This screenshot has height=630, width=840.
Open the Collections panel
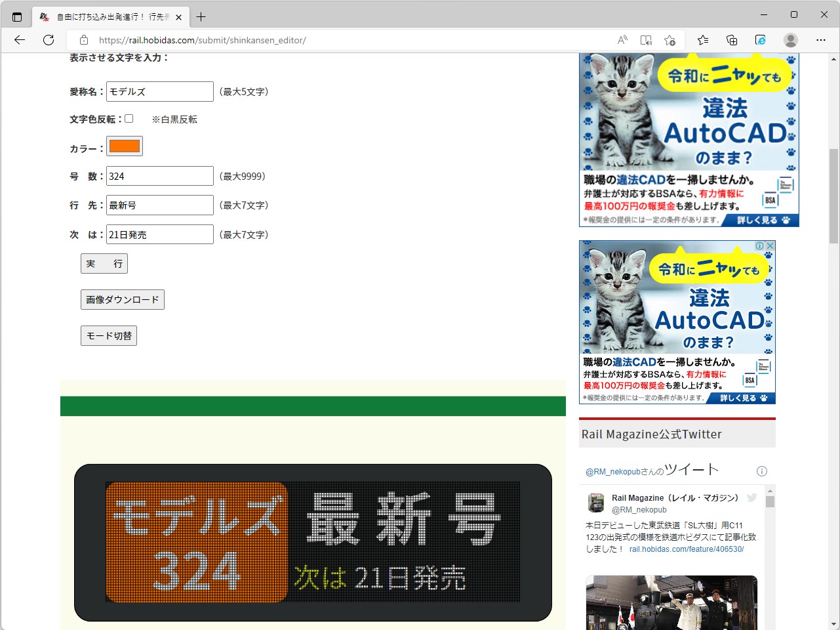731,40
